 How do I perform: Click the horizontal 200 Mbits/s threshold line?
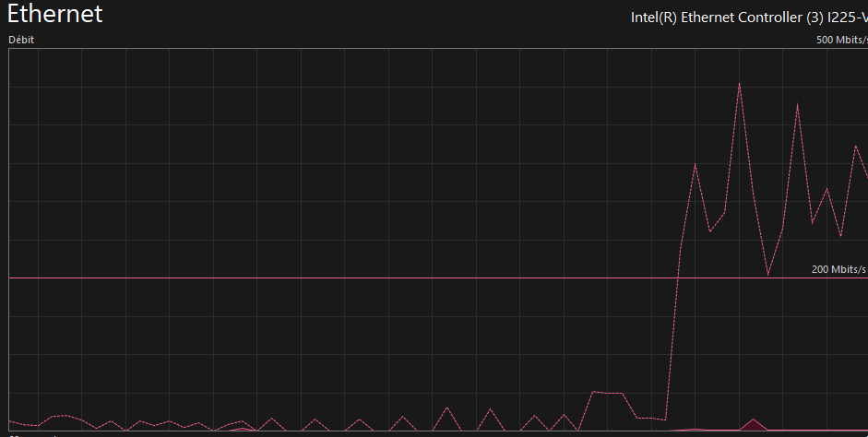369,278
